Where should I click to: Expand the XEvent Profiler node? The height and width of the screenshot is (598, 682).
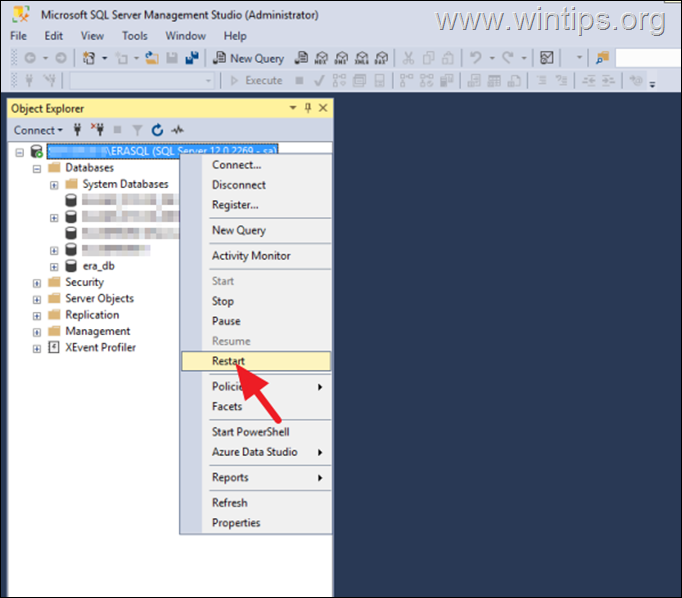37,349
